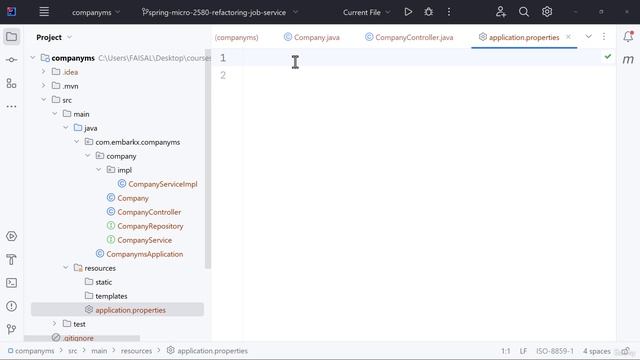Click the resources breadcrumb
This screenshot has height=360, width=640.
[x=136, y=351]
